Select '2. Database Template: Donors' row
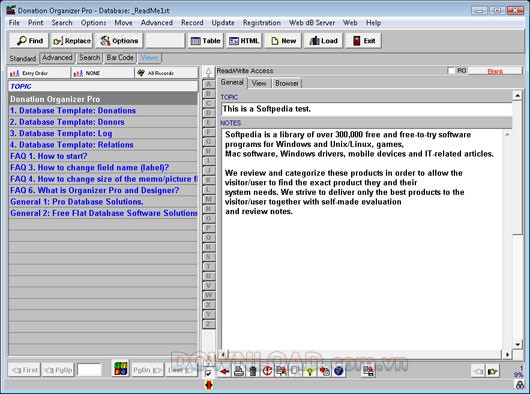Screen dimensions: 530x394 click(103, 122)
